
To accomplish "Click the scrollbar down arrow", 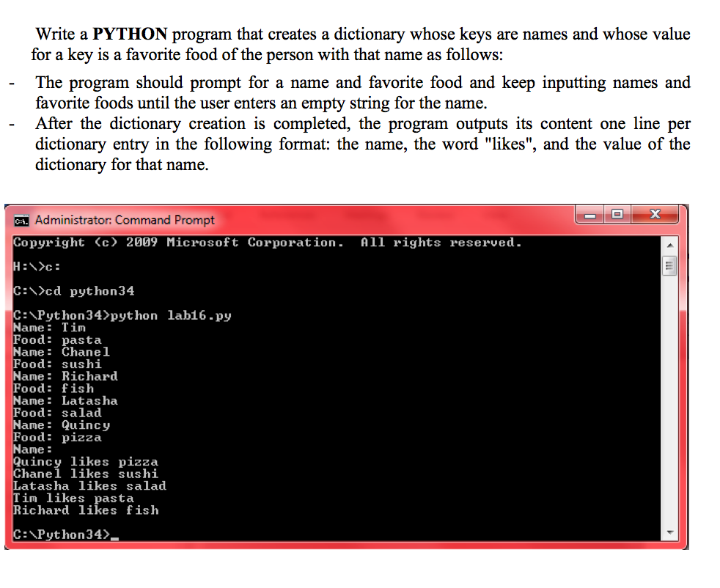I will [670, 532].
